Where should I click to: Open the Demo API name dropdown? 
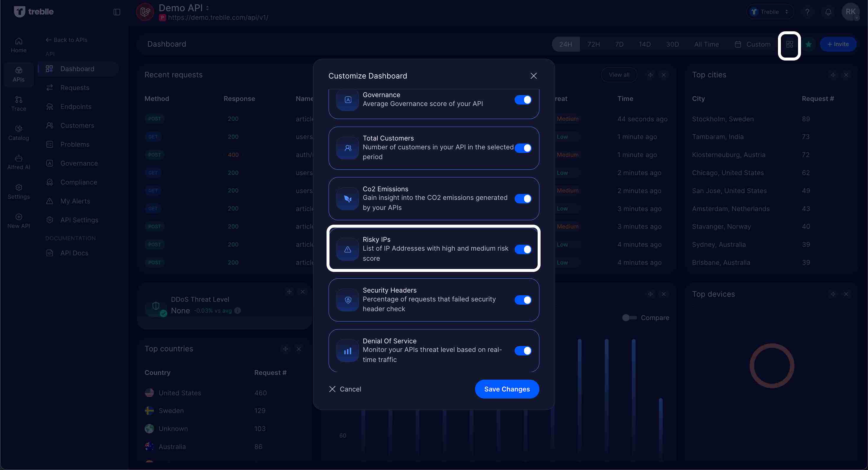pyautogui.click(x=207, y=7)
